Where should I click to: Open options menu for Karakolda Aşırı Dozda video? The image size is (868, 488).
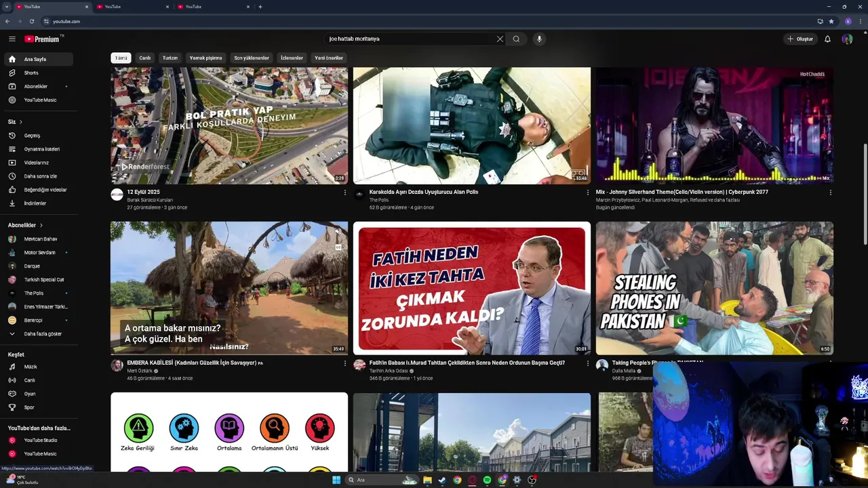587,192
